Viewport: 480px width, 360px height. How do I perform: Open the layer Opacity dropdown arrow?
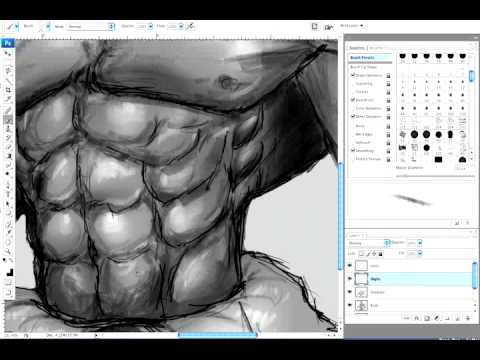(x=420, y=243)
